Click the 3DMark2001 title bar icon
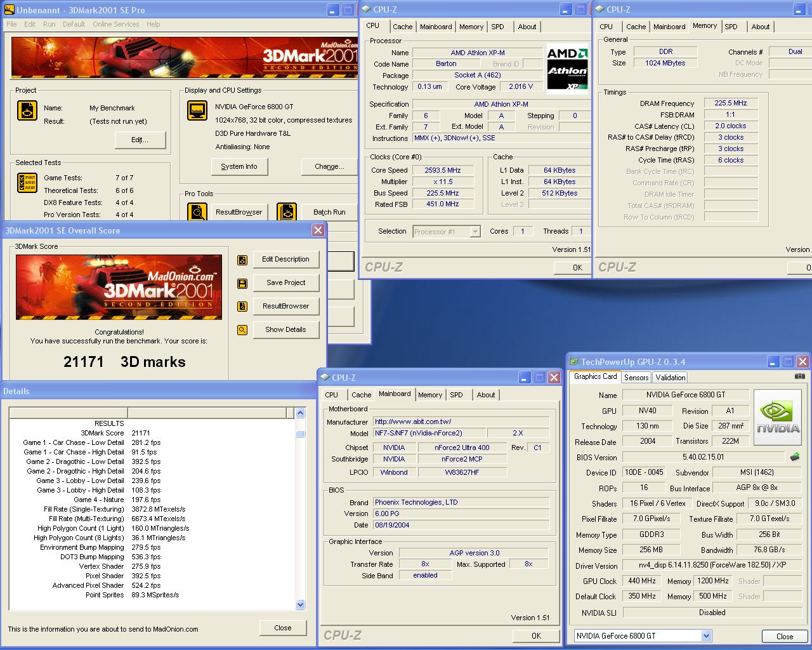The image size is (812, 650). pos(9,10)
